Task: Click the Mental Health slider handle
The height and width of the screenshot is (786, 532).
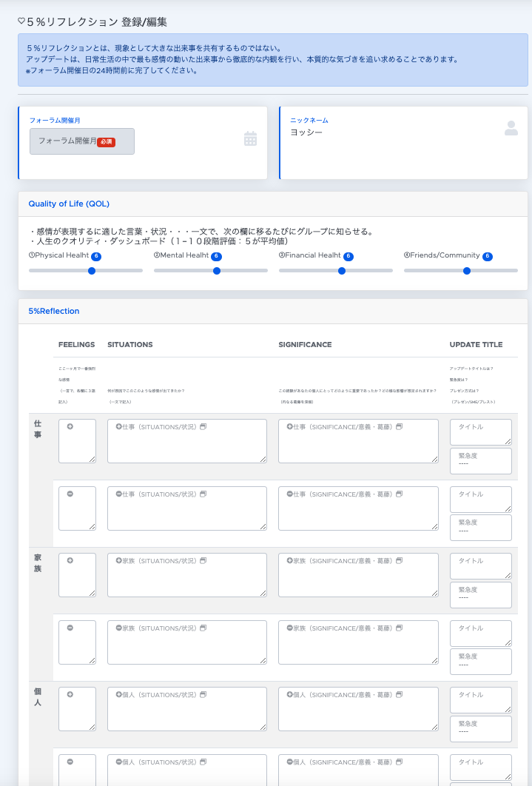Action: (217, 271)
